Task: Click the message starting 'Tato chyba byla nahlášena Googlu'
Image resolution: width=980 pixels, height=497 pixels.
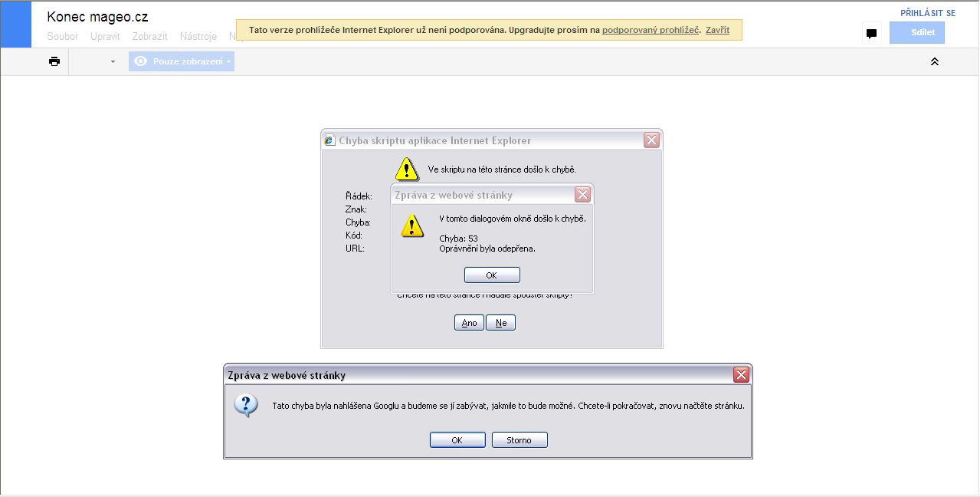Action: point(509,406)
